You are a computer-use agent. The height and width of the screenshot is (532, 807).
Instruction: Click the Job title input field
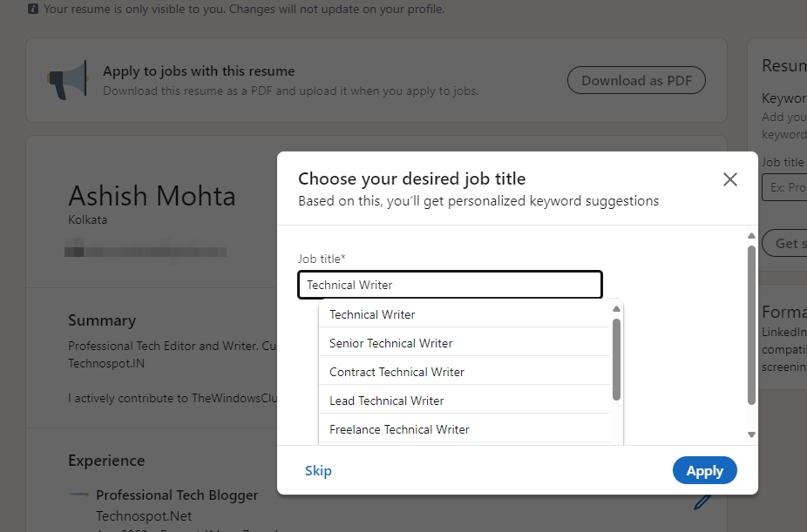pos(450,284)
